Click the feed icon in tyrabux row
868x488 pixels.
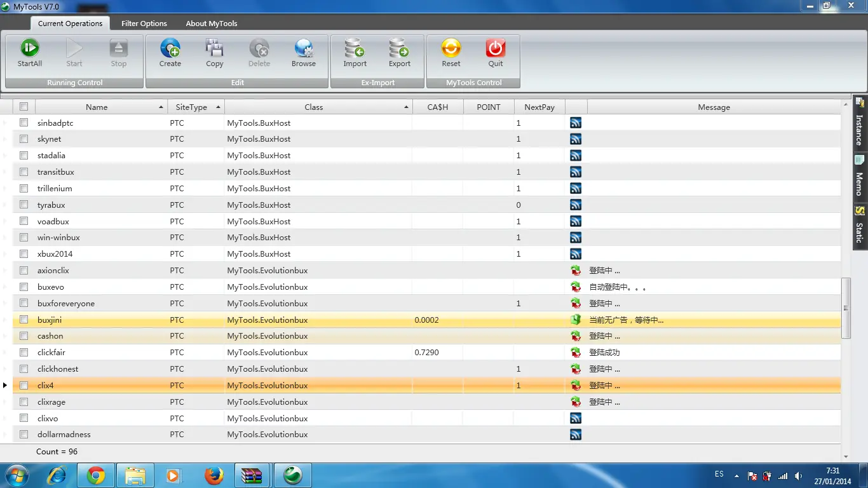point(576,205)
